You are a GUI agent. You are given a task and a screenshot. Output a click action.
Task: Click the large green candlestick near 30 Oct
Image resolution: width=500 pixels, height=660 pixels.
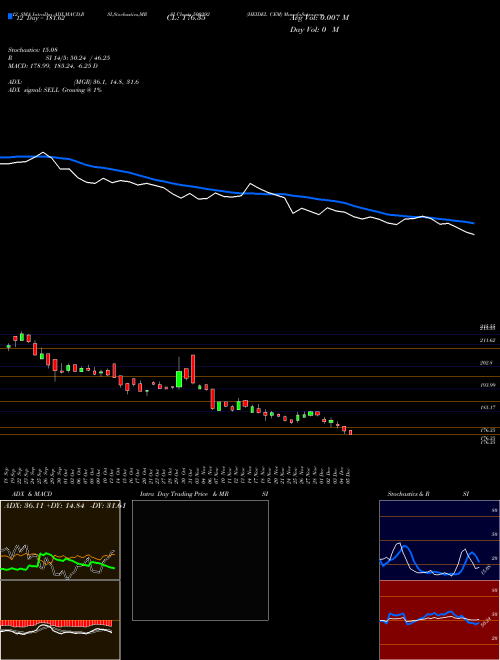179,378
